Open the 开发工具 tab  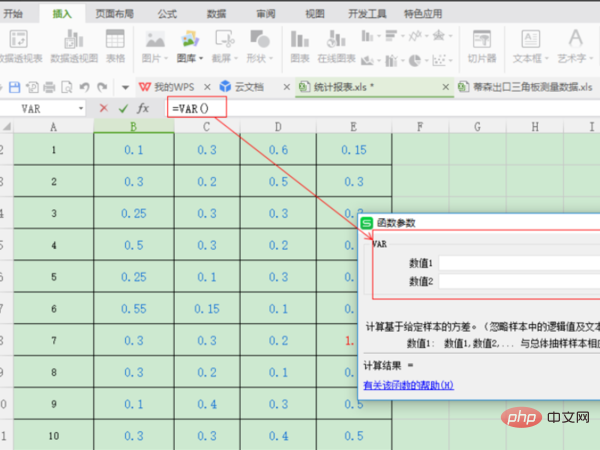(x=367, y=14)
